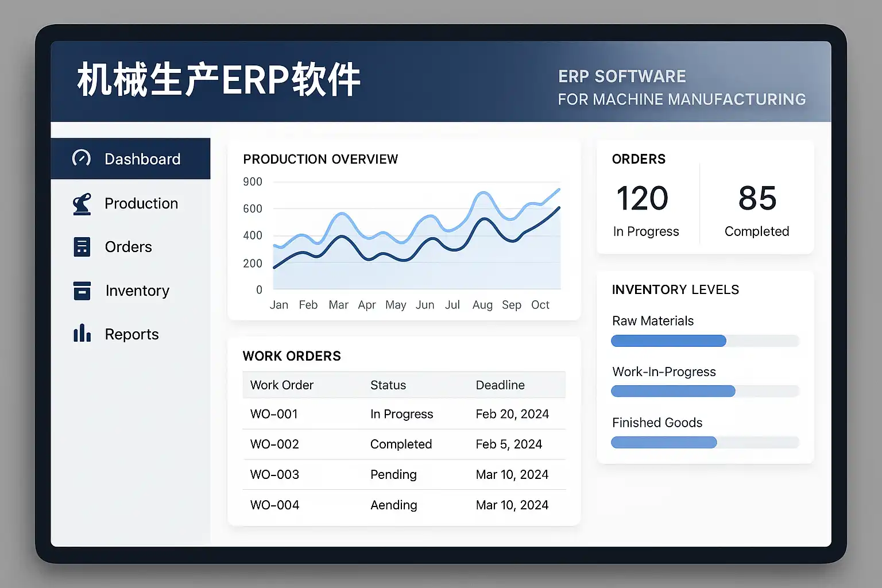Navigate to Inventory in the sidebar

tap(130, 291)
